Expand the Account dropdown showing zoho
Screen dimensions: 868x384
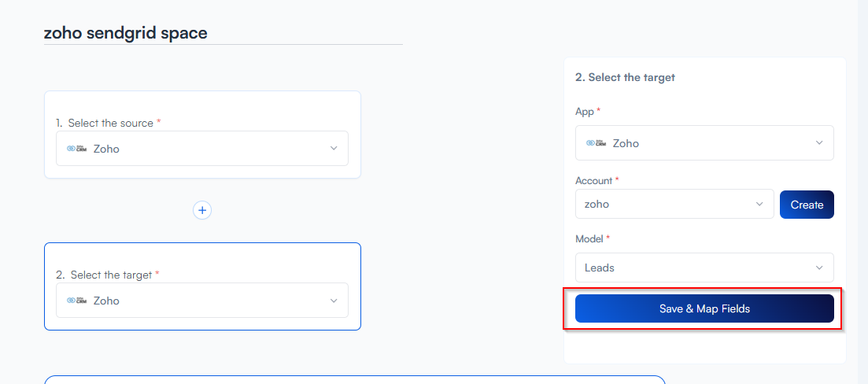pyautogui.click(x=674, y=204)
